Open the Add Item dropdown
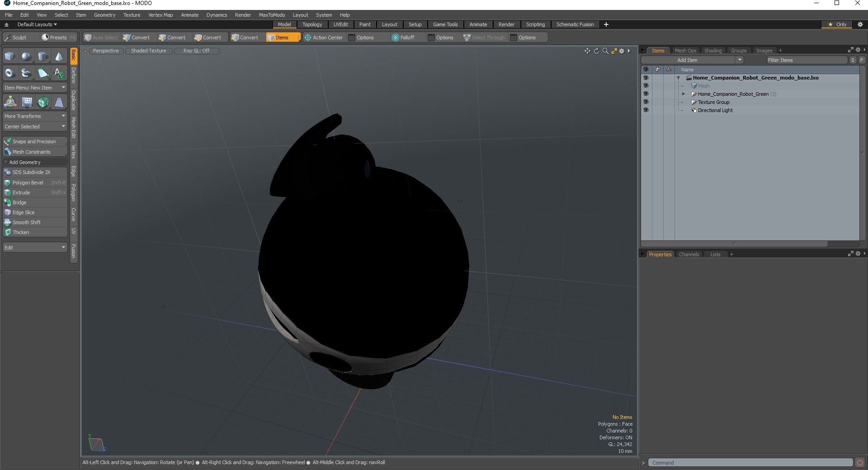 (692, 60)
